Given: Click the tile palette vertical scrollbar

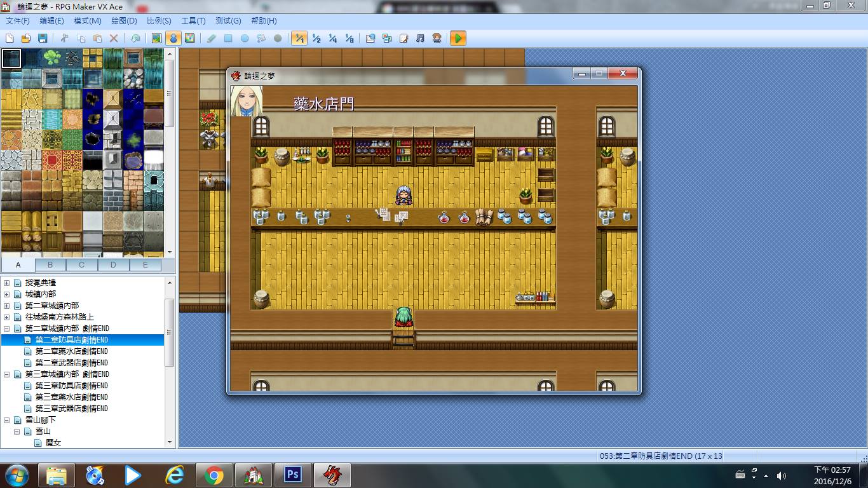Looking at the screenshot, I should coord(170,152).
